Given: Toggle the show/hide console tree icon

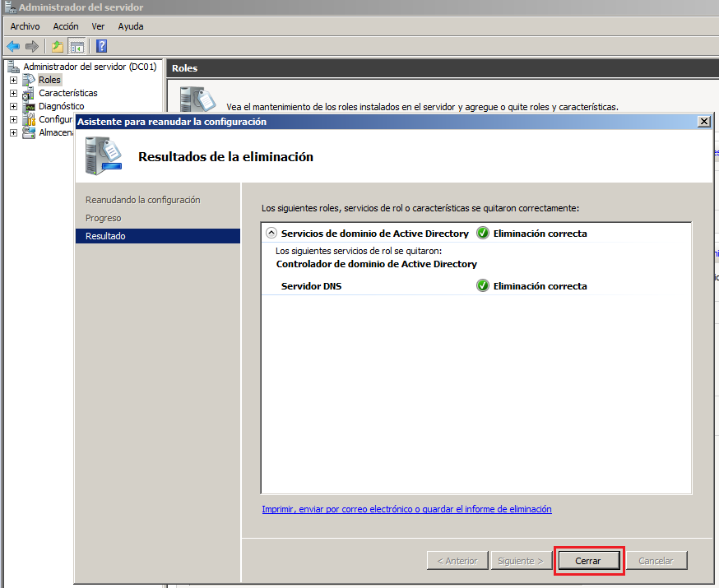Looking at the screenshot, I should click(77, 46).
